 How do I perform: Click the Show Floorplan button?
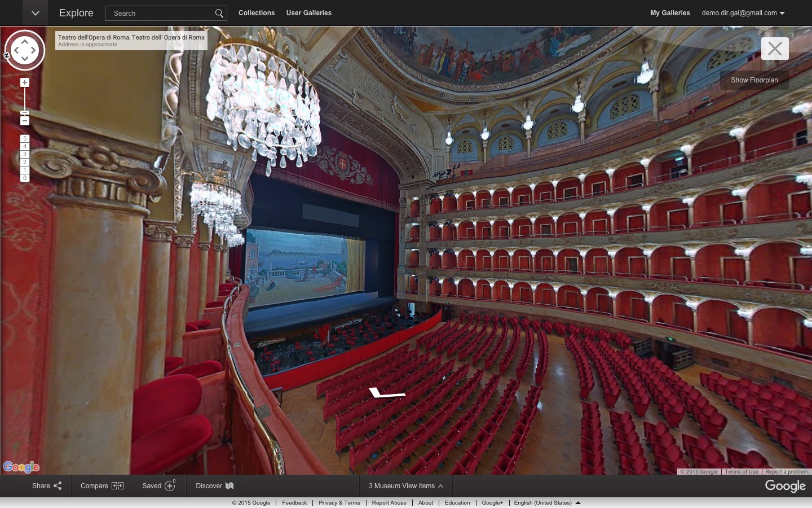[x=754, y=80]
